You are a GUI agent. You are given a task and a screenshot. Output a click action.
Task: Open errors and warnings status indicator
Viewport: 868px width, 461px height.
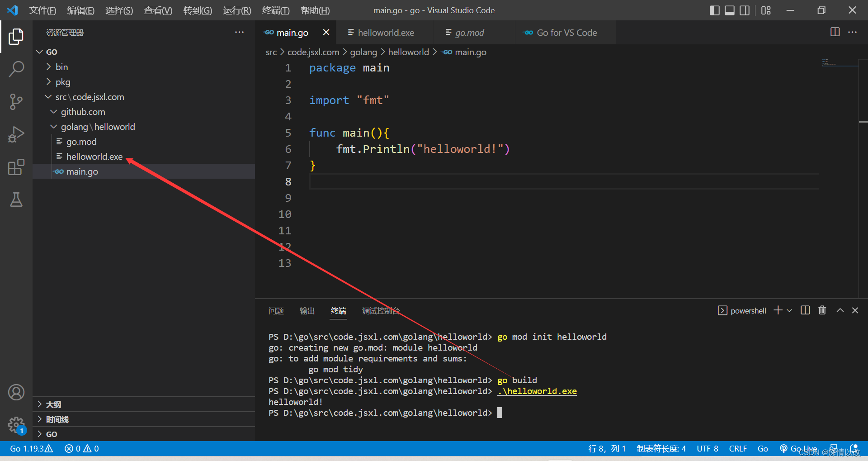82,449
